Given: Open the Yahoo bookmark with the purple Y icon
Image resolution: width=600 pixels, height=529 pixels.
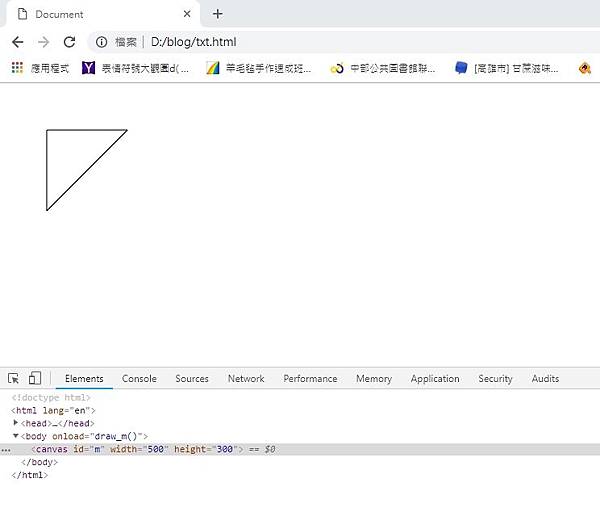Looking at the screenshot, I should [x=135, y=68].
